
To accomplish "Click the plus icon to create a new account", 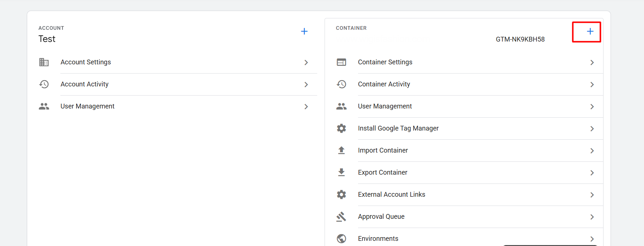I will pyautogui.click(x=304, y=31).
